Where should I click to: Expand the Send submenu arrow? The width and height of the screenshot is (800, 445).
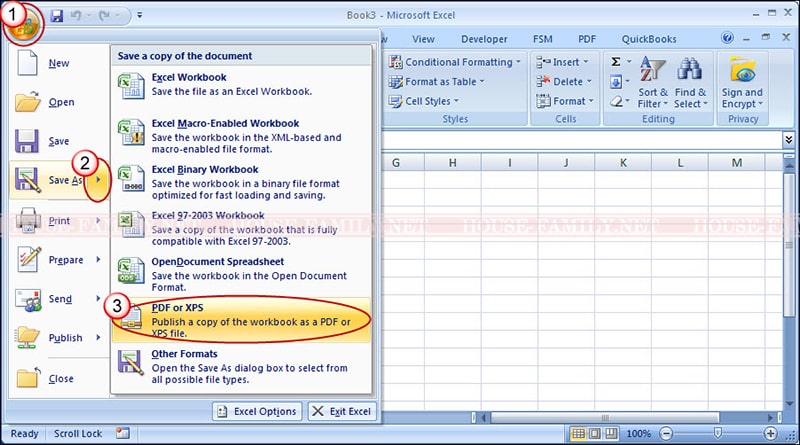(x=98, y=298)
